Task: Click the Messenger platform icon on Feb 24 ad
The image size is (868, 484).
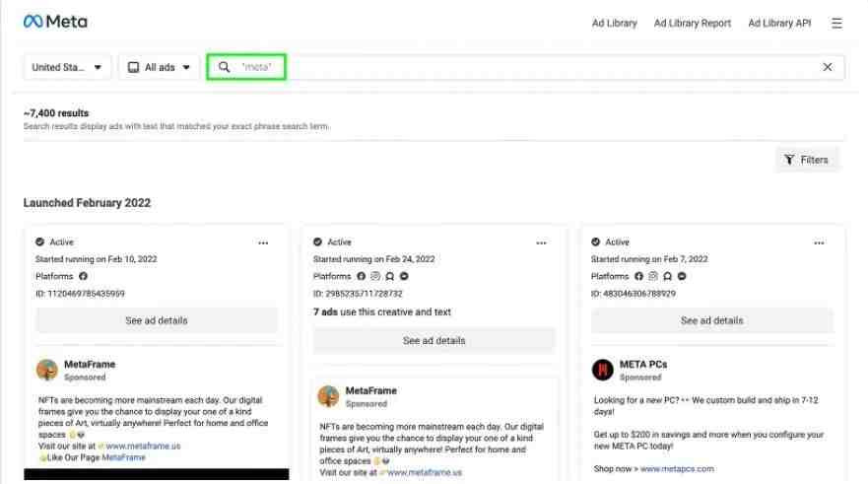Action: pyautogui.click(x=404, y=276)
